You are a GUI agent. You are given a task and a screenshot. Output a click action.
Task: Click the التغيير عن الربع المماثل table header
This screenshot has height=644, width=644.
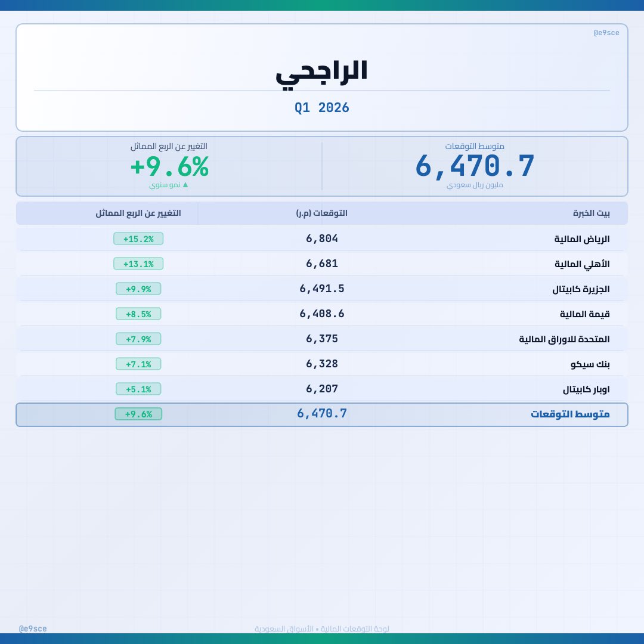pos(138,213)
